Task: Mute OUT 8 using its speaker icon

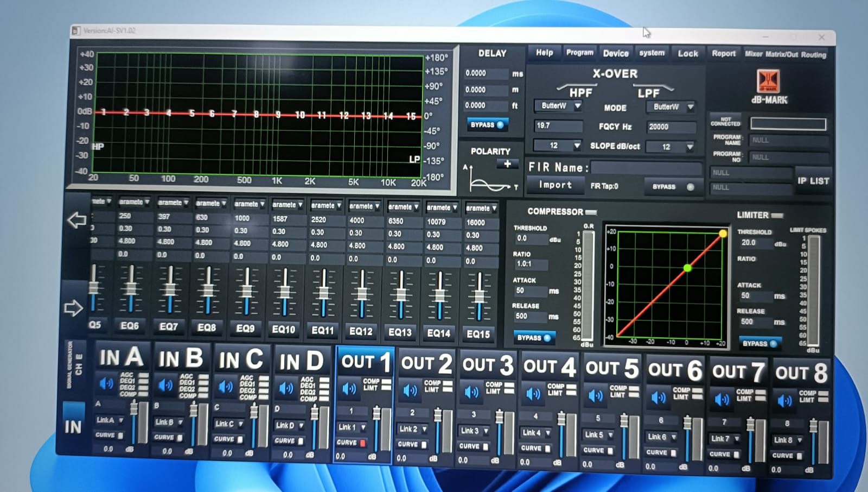Action: [x=784, y=401]
